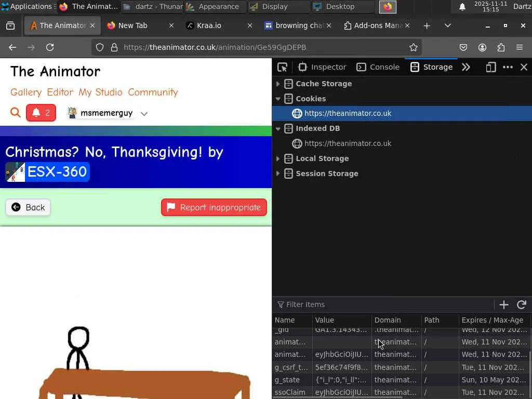Viewport: 532px width, 399px height.
Task: Click the Back button
Action: 28,207
